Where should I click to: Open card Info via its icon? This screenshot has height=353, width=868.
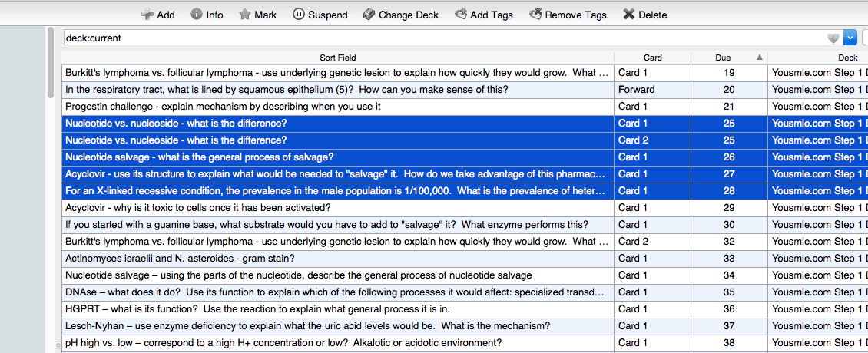coord(197,15)
